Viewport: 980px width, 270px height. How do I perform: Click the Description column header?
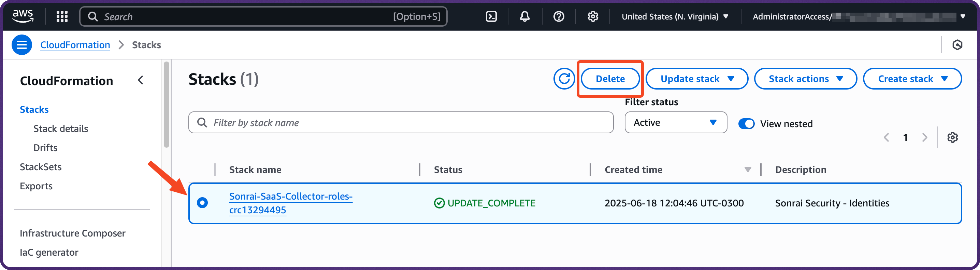[x=801, y=170]
